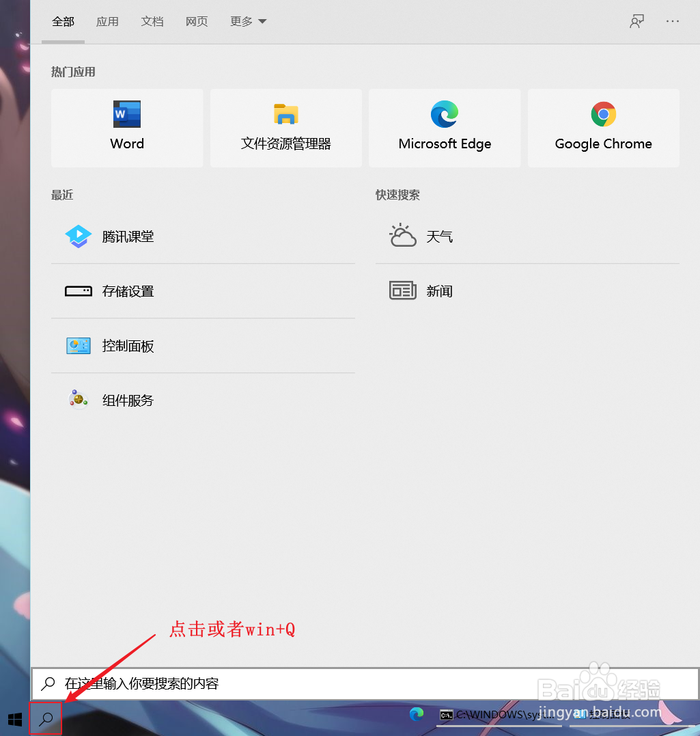Launch 文件资源管理器 from top apps
Image resolution: width=700 pixels, height=736 pixels.
285,128
